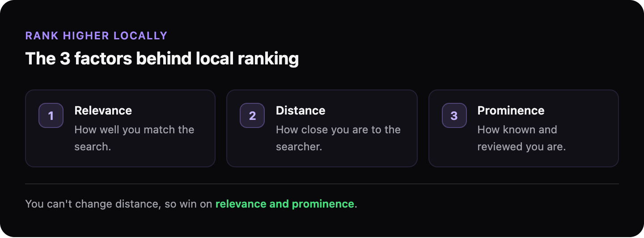Click the purple Rank Higher Locally label
Image resolution: width=644 pixels, height=238 pixels.
[96, 36]
